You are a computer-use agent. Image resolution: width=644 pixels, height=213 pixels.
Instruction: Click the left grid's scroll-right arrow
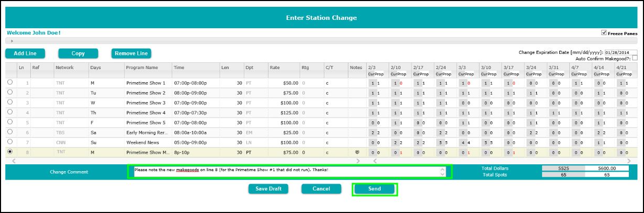click(358, 161)
